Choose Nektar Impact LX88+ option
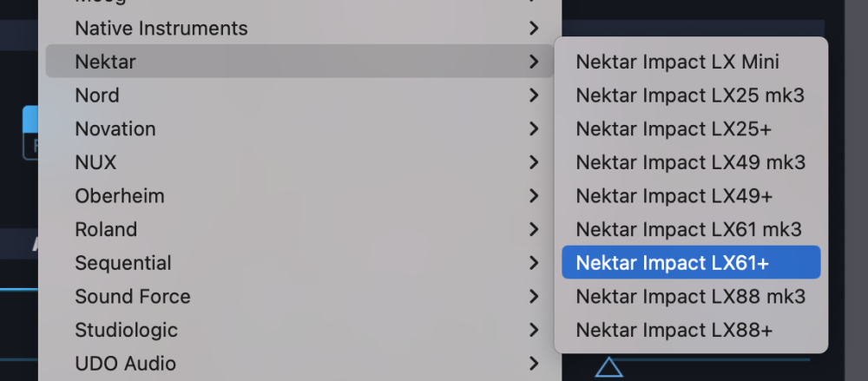Image resolution: width=868 pixels, height=381 pixels. 674,330
